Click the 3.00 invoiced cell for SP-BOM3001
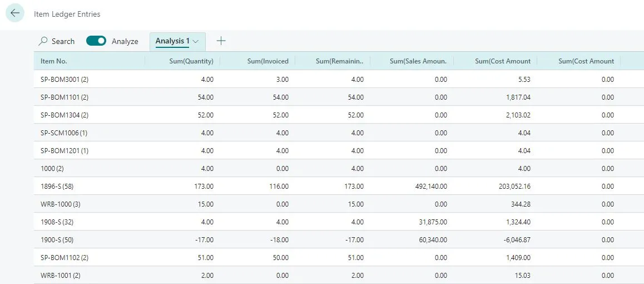The height and width of the screenshot is (284, 644). coord(282,80)
